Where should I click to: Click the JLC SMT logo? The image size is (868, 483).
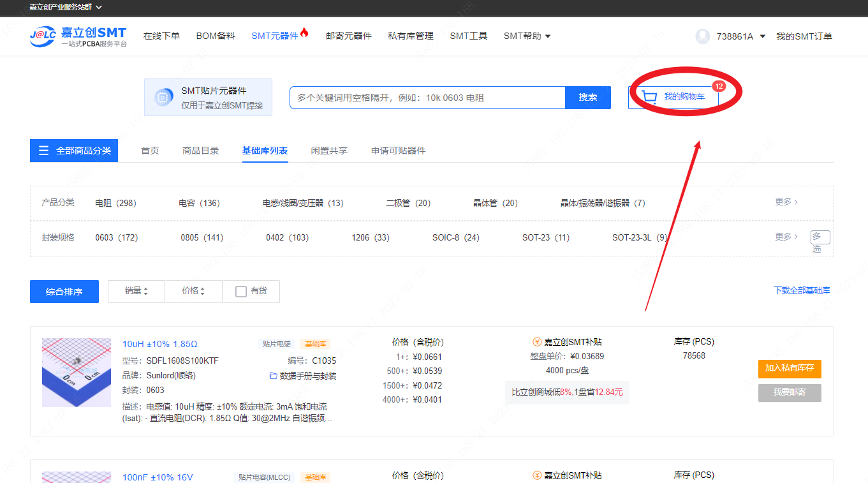coord(78,36)
